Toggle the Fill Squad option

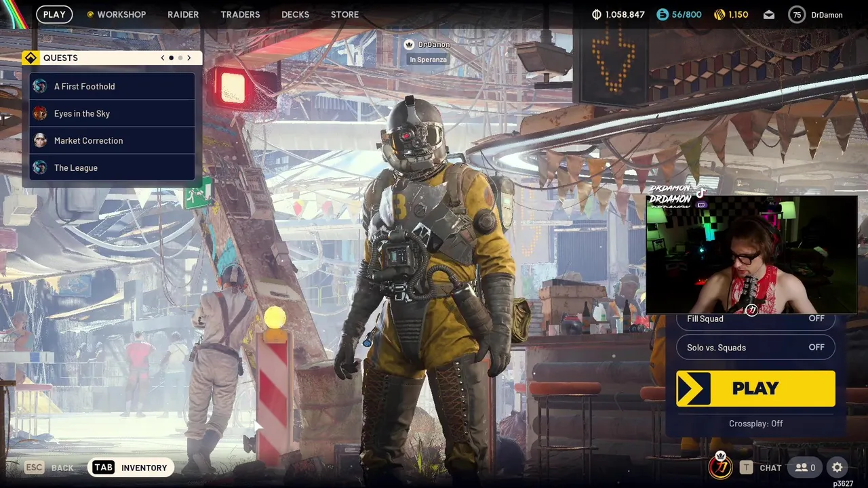point(755,319)
